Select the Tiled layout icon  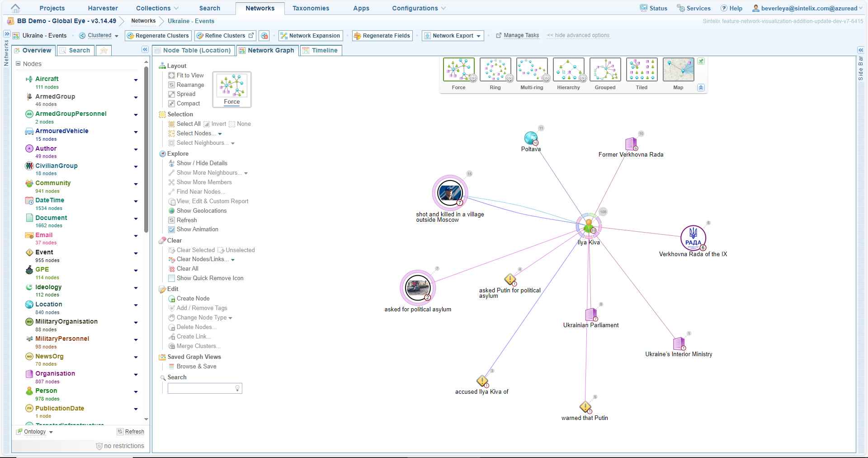coord(642,70)
